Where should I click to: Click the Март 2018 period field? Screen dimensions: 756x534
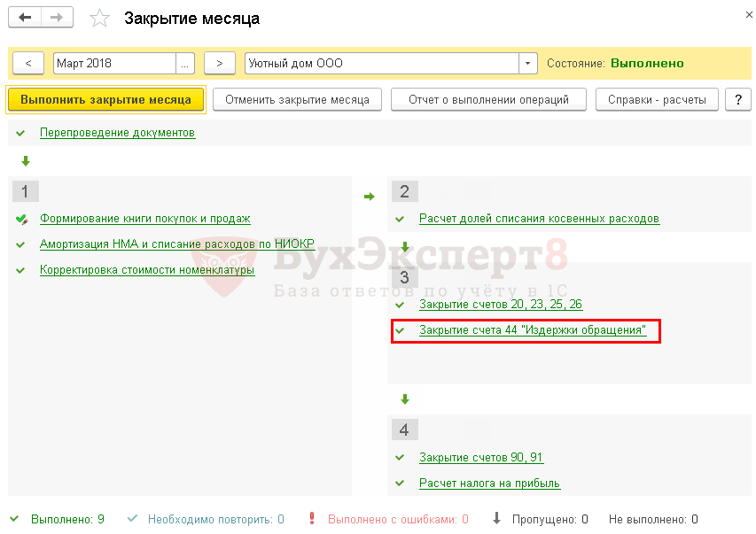[114, 63]
